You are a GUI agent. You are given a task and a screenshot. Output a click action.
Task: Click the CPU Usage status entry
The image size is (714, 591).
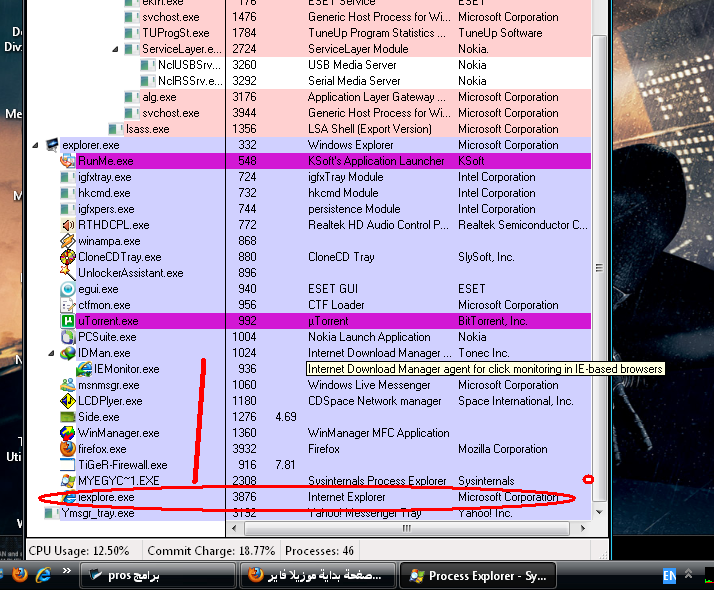point(79,551)
